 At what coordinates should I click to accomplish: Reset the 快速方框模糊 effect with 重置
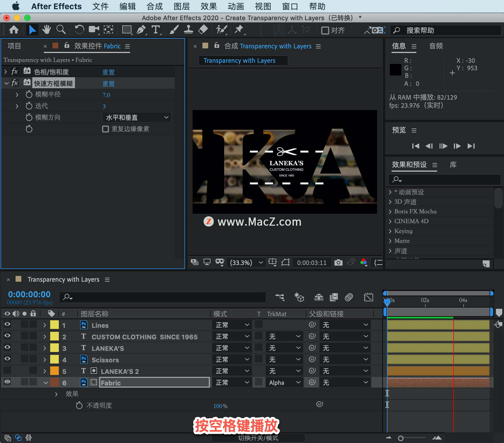click(108, 84)
